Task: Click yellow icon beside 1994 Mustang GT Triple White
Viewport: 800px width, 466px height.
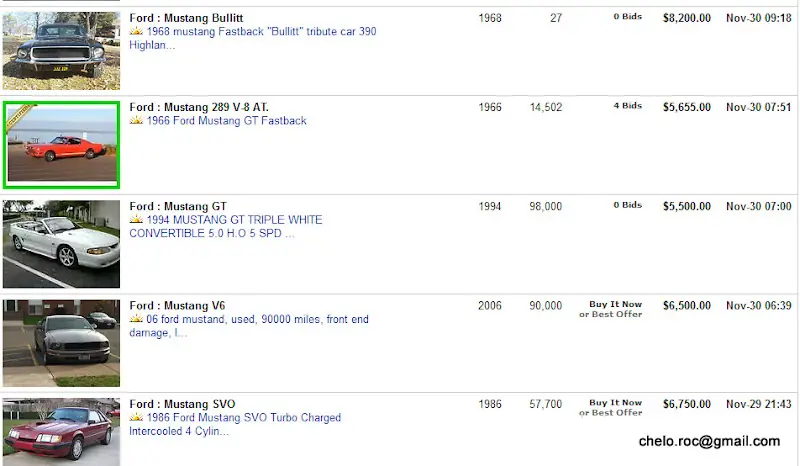Action: pos(136,220)
